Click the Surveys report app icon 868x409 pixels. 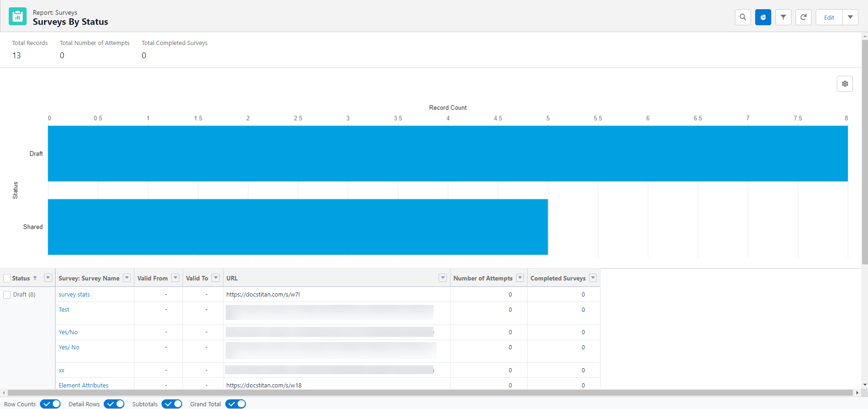click(17, 17)
